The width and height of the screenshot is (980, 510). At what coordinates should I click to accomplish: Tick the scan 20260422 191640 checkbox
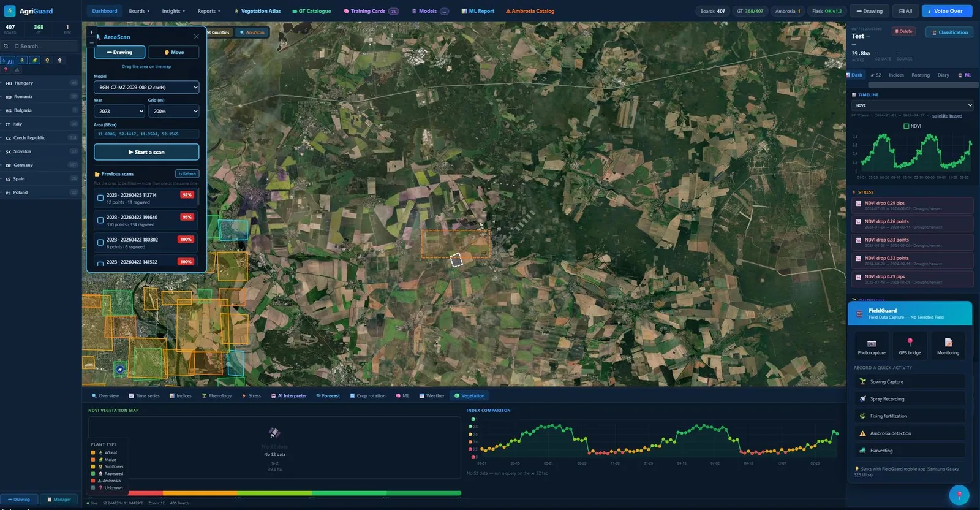tap(100, 220)
